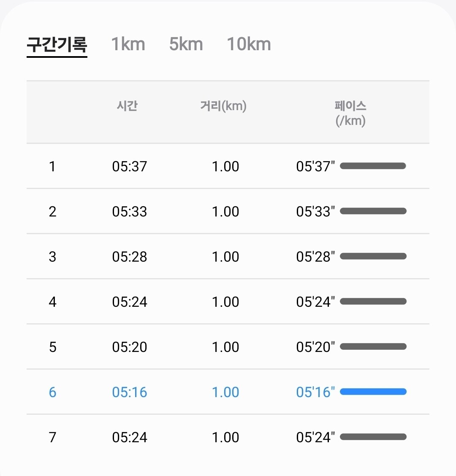Tap lap 5 time 05:20
The width and height of the screenshot is (456, 476).
[130, 347]
